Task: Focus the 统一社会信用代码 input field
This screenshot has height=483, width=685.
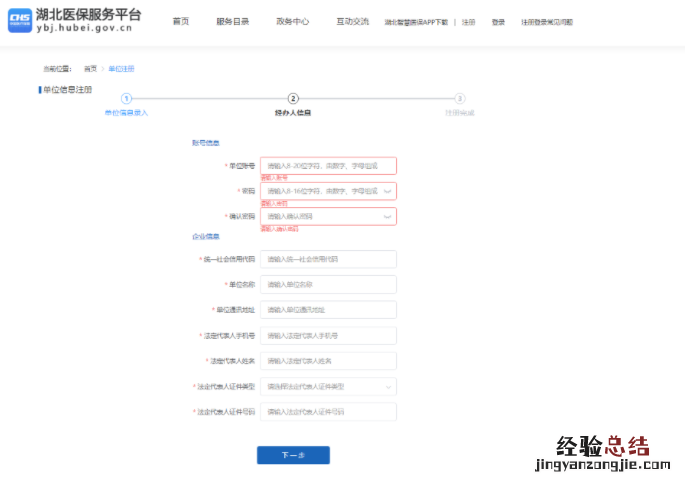Action: click(x=328, y=259)
